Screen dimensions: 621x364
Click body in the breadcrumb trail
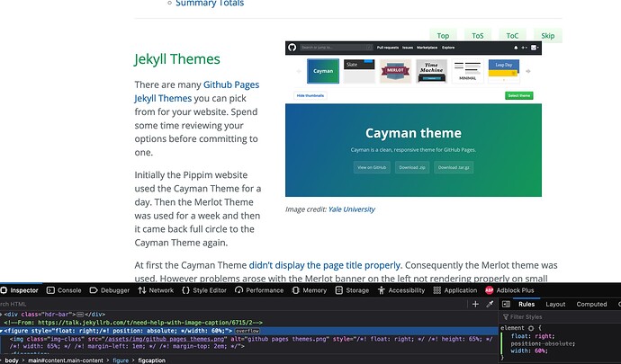12,360
